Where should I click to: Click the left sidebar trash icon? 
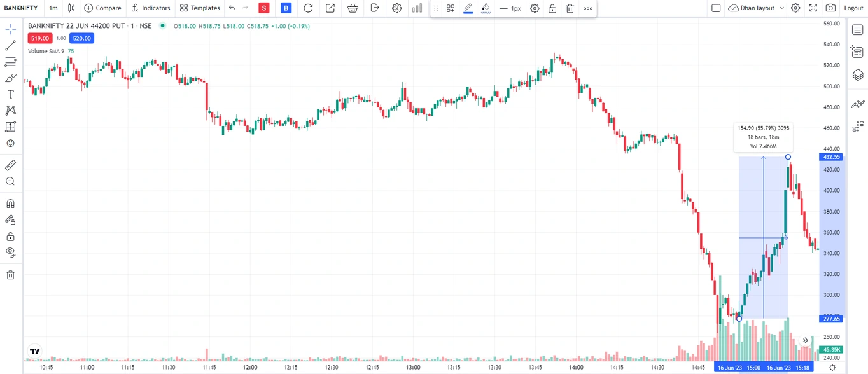[x=10, y=275]
